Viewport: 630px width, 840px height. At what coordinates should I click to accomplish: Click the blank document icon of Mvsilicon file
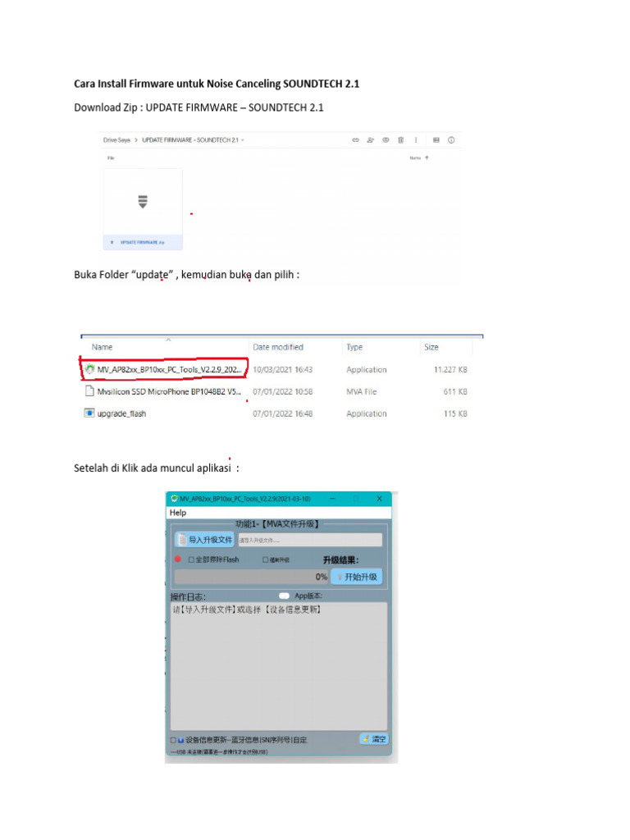point(89,391)
